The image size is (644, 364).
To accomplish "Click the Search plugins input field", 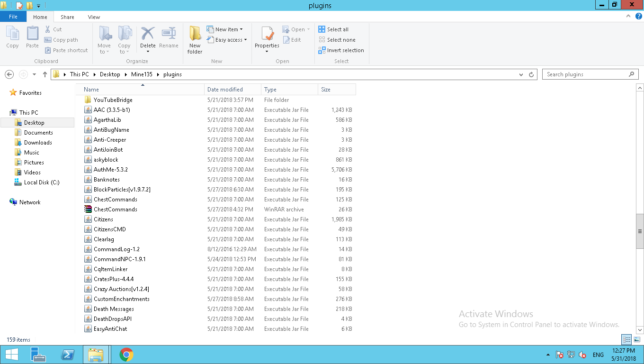I will click(x=586, y=74).
